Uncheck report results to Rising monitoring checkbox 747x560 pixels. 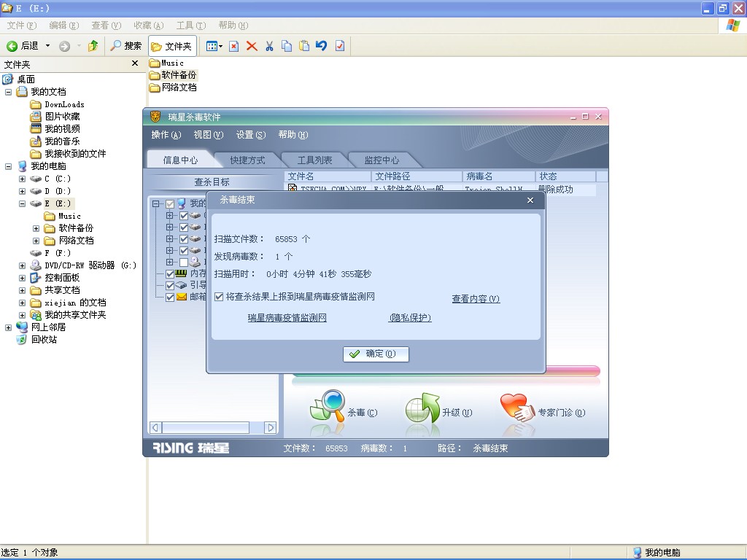219,297
